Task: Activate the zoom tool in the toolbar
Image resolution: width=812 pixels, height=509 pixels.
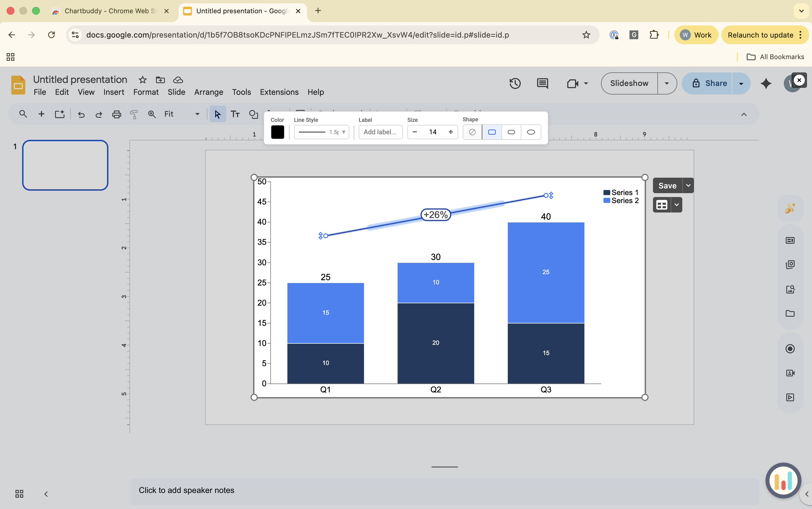Action: pyautogui.click(x=152, y=114)
